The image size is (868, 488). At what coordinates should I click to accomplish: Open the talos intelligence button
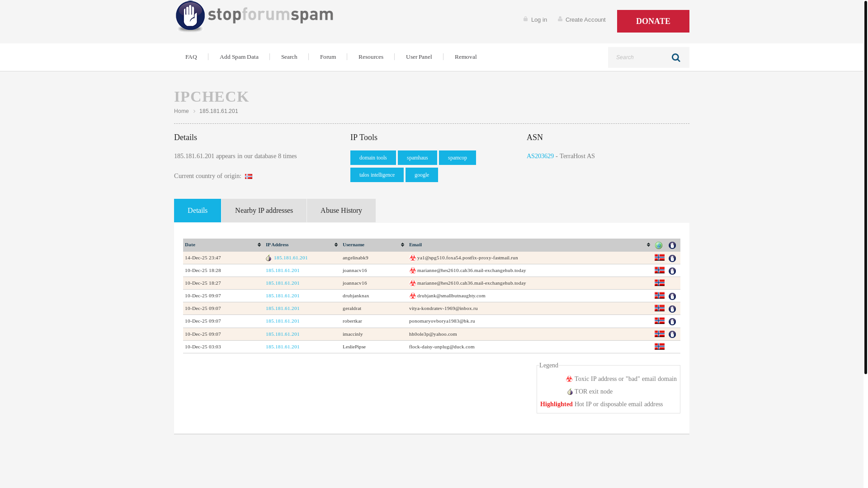pos(377,175)
